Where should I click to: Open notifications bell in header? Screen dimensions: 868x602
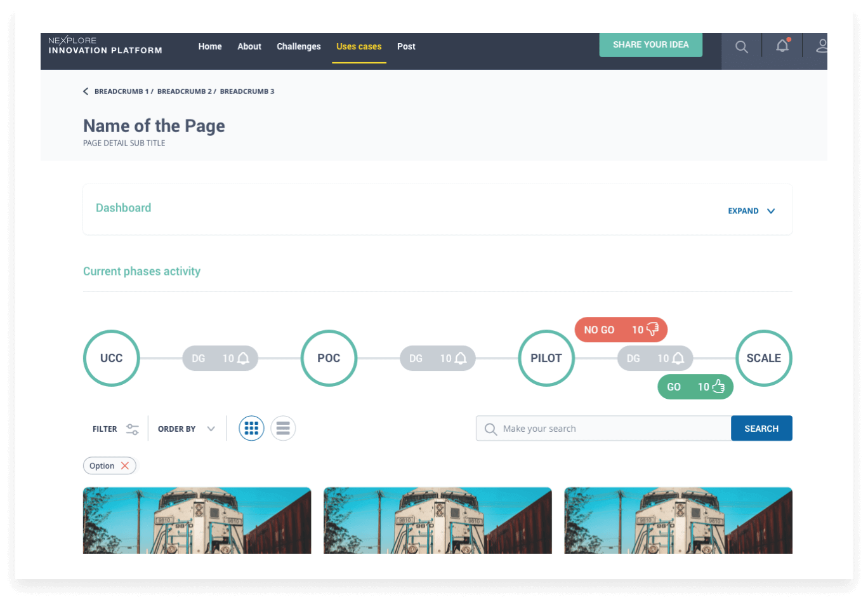pyautogui.click(x=782, y=45)
